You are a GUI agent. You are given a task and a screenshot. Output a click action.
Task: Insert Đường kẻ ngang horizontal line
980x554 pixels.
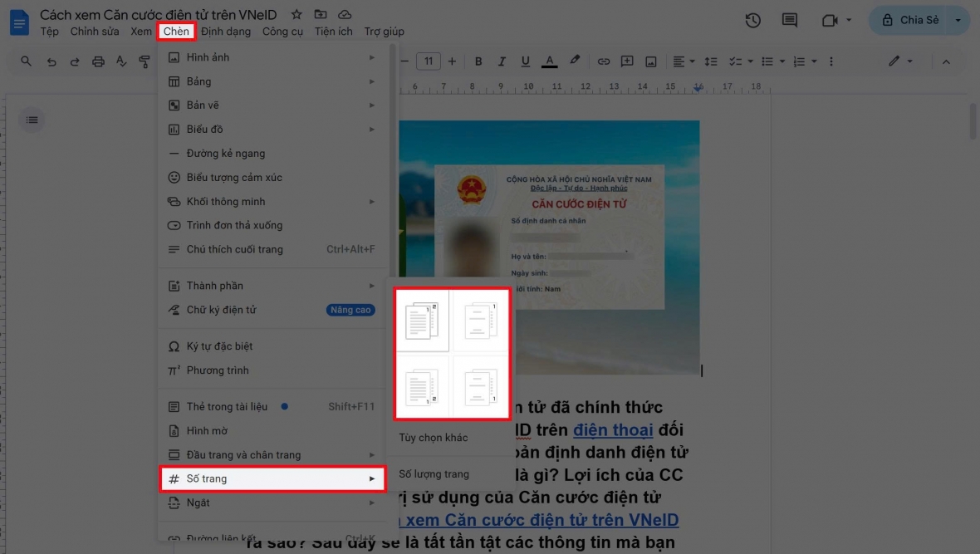[272, 153]
